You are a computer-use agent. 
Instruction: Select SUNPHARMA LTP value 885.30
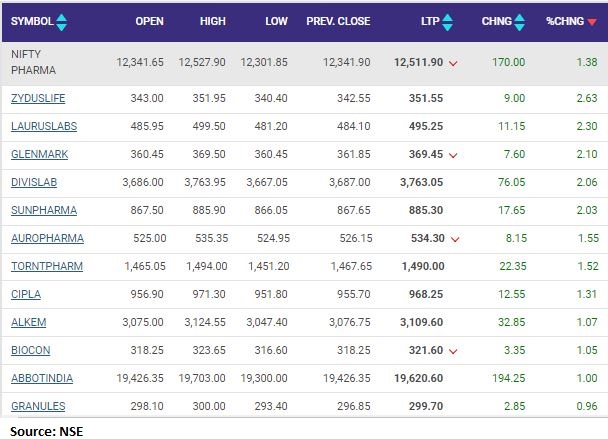click(426, 210)
